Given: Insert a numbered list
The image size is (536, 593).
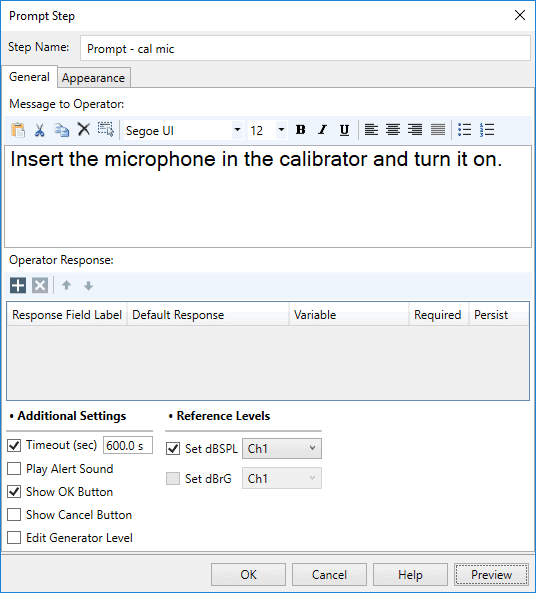Looking at the screenshot, I should coord(487,130).
